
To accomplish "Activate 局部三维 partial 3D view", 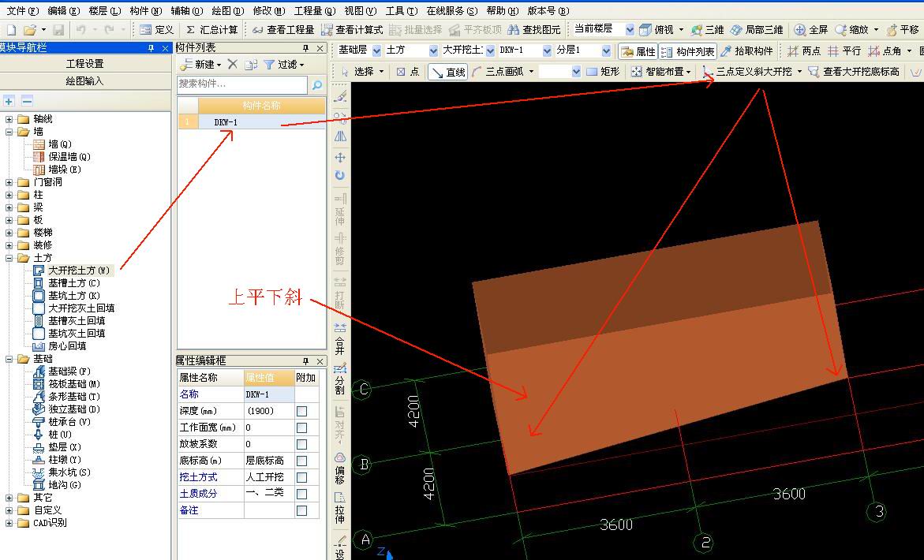I will point(757,29).
